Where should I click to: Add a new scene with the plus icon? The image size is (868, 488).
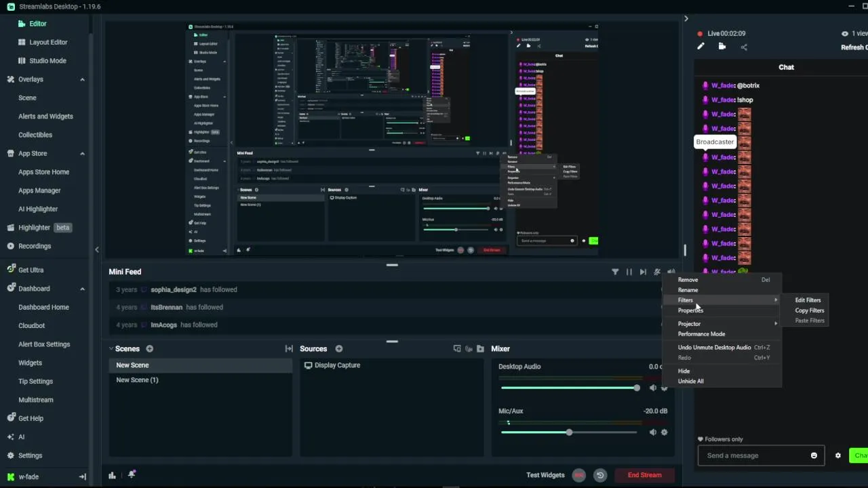pyautogui.click(x=149, y=349)
